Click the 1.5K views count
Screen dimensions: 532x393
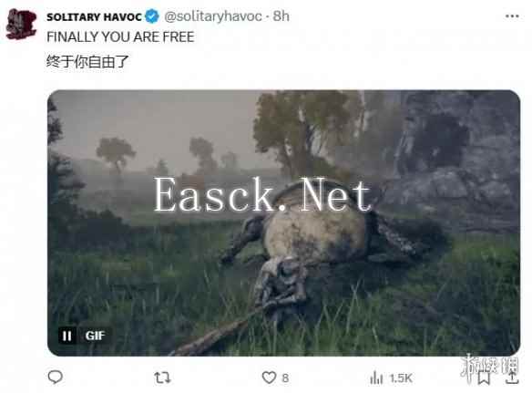pos(401,378)
